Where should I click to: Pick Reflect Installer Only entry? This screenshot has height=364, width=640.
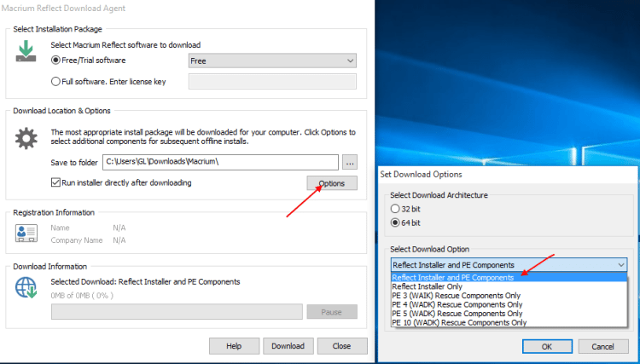click(509, 286)
